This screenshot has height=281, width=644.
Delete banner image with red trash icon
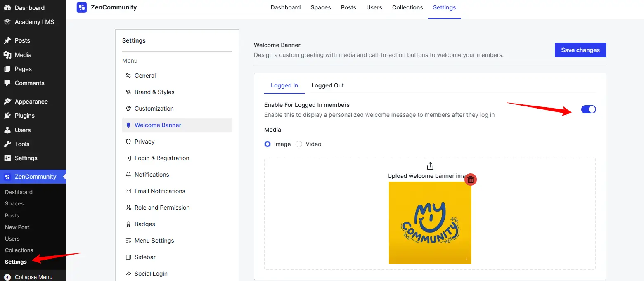coord(471,179)
